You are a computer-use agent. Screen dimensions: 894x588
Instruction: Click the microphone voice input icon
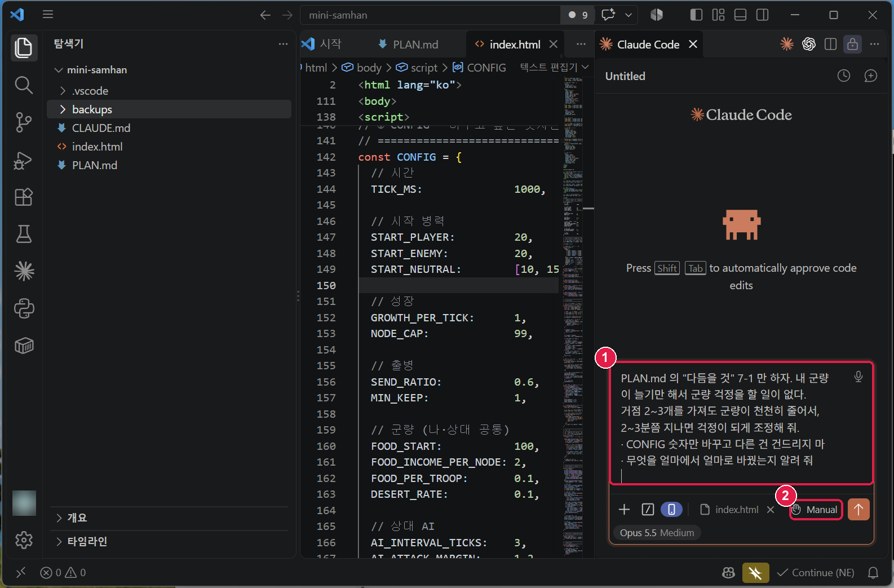(x=858, y=377)
